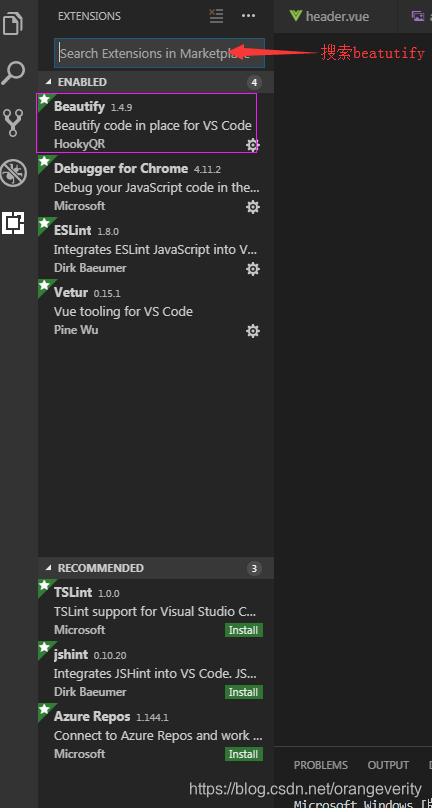Open Beautify extension gear settings
The height and width of the screenshot is (808, 432).
point(252,145)
